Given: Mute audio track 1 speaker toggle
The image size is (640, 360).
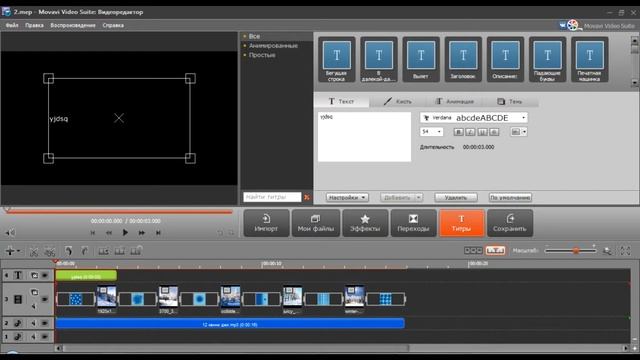Looking at the screenshot, I should tap(34, 337).
